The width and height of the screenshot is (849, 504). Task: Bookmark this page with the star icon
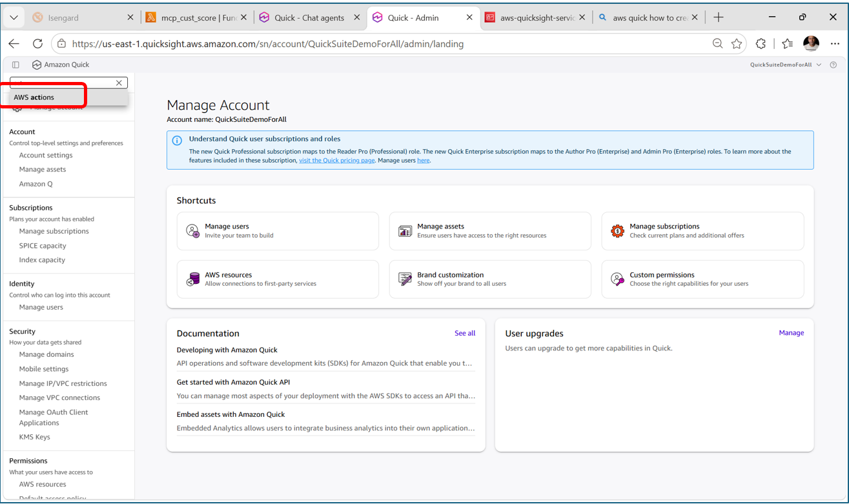737,44
